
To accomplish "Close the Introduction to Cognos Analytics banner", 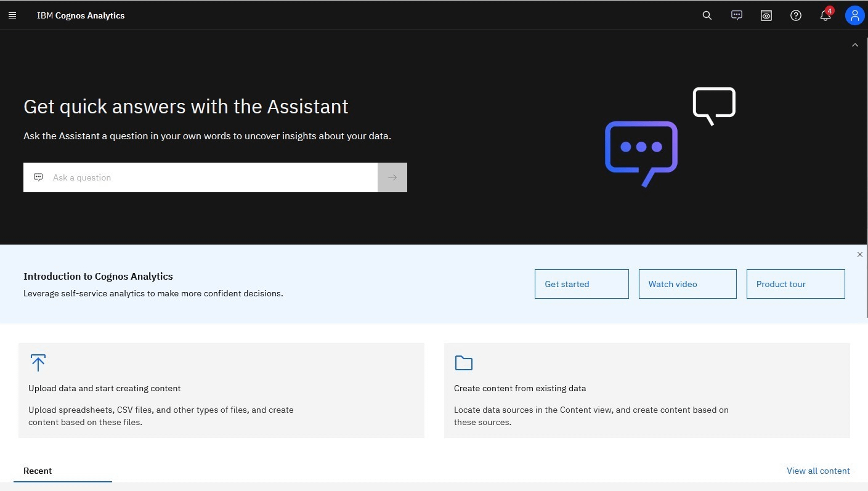I will (860, 254).
